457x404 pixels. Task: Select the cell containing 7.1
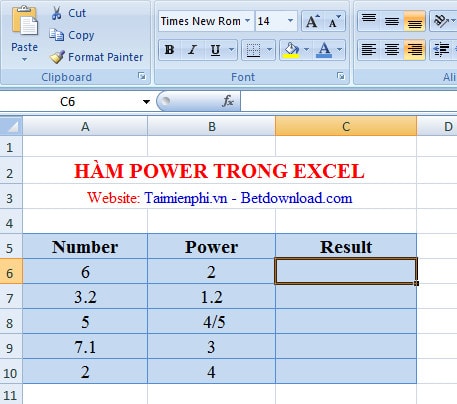click(85, 347)
